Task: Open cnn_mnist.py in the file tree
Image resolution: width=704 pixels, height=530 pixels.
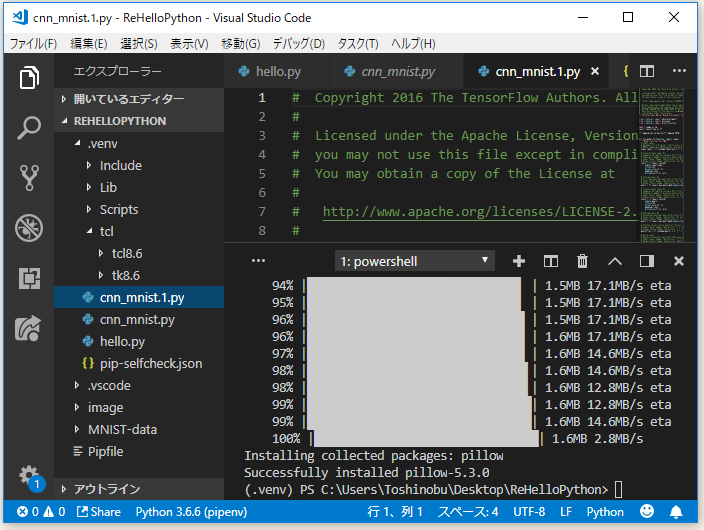Action: pos(139,320)
